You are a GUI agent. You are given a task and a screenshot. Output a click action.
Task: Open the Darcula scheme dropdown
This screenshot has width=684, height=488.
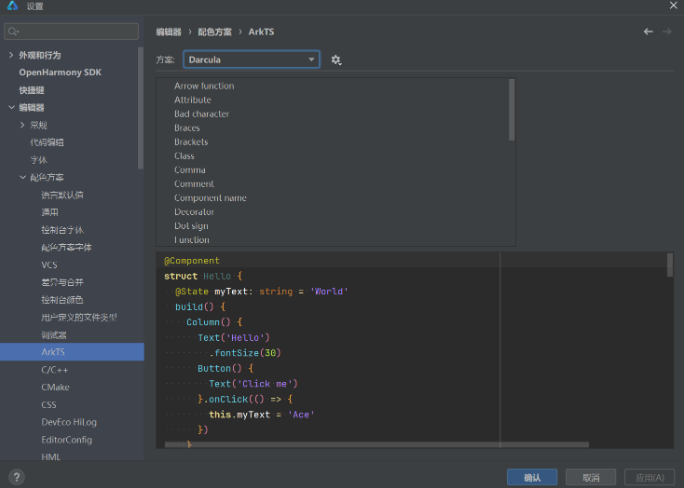(x=251, y=59)
